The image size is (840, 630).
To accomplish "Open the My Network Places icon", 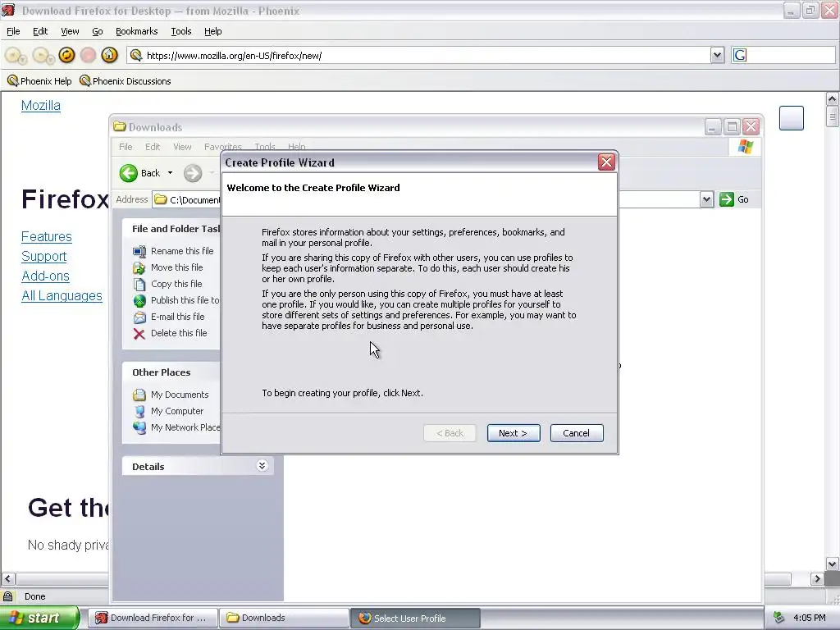I will [139, 427].
